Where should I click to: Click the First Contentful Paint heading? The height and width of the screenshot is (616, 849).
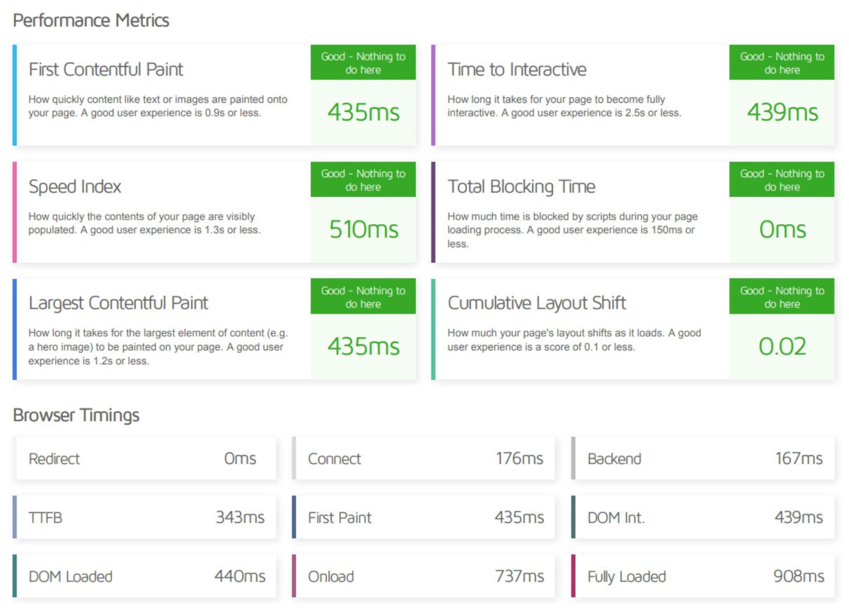105,70
